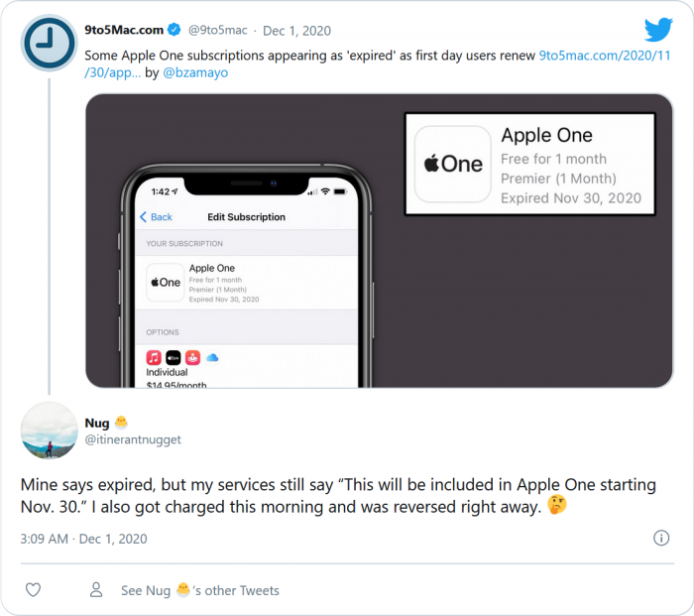Open See Nug's other Tweets link

pyautogui.click(x=200, y=590)
